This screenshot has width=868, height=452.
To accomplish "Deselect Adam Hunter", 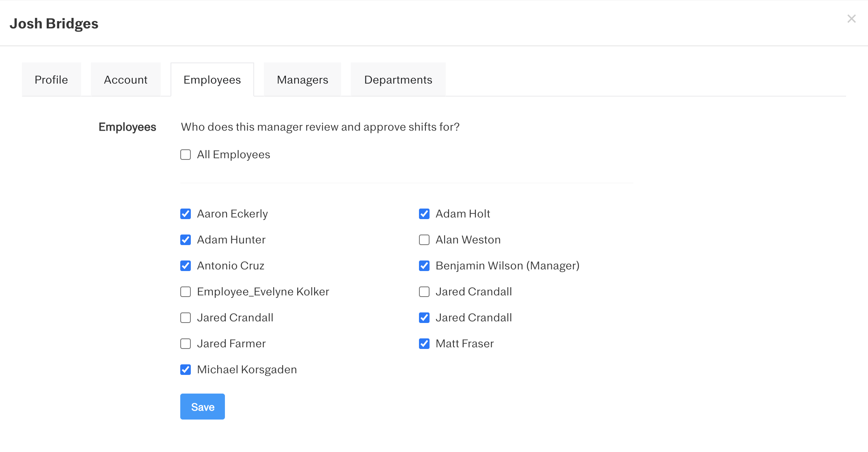I will click(x=186, y=240).
